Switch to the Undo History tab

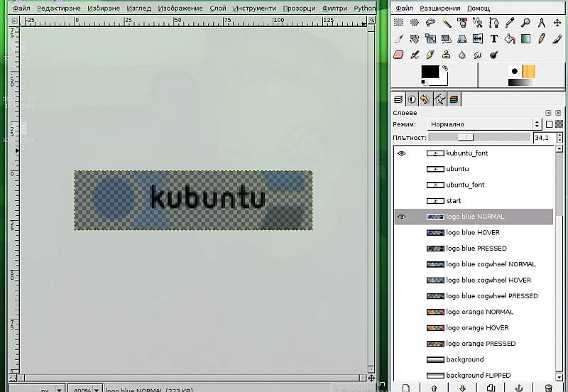425,99
